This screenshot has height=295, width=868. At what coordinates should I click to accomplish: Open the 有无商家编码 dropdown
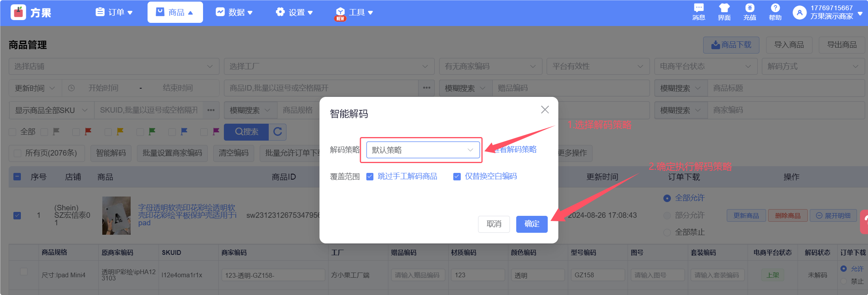491,66
